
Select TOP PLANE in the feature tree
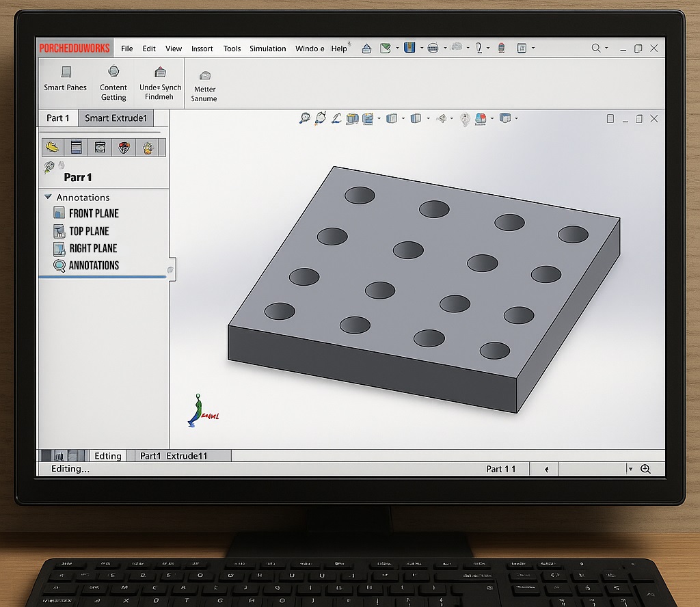coord(89,231)
